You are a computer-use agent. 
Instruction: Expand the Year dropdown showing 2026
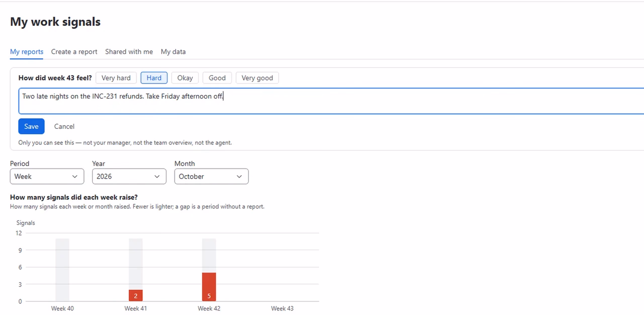[x=129, y=177]
